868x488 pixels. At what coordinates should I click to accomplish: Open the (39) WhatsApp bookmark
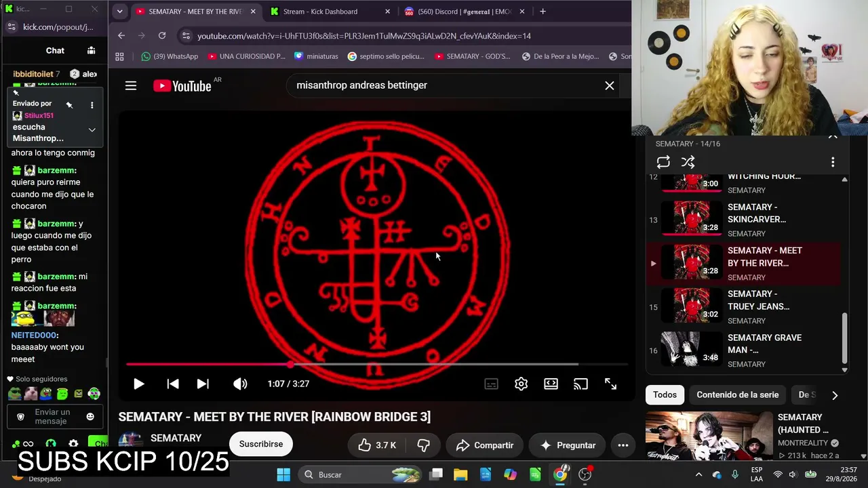(x=170, y=56)
